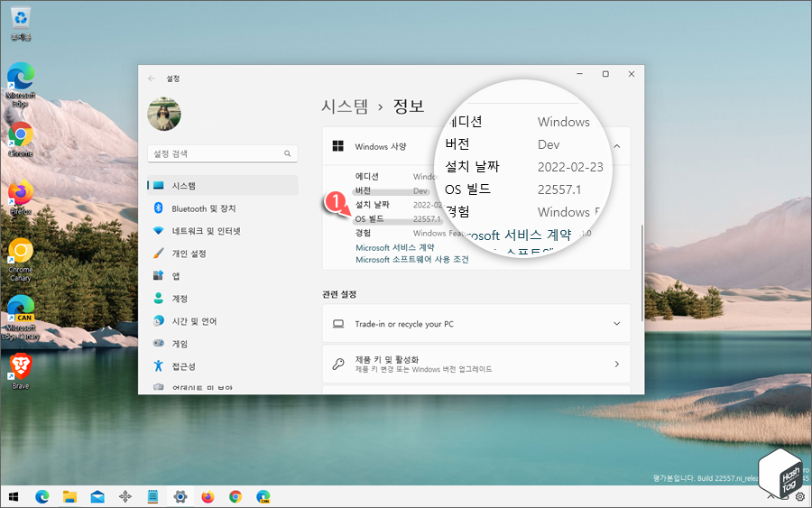Click the user profile picture
The image size is (812, 508).
coord(164,114)
